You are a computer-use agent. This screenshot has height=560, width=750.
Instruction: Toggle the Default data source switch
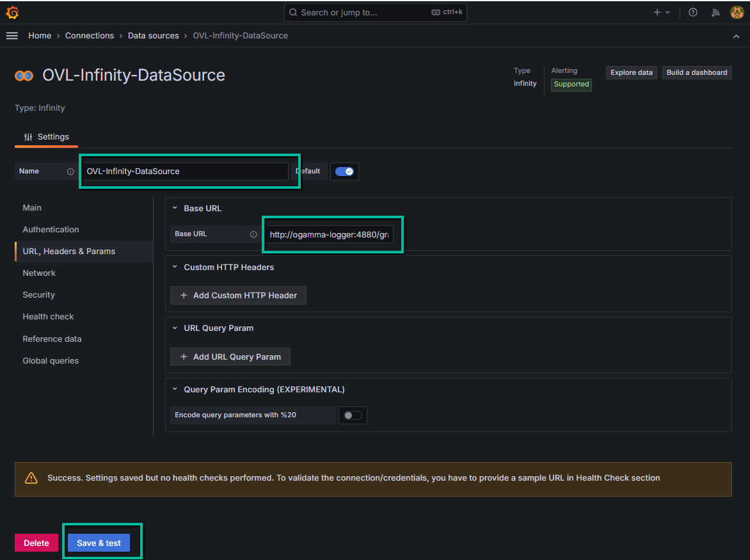coord(344,172)
